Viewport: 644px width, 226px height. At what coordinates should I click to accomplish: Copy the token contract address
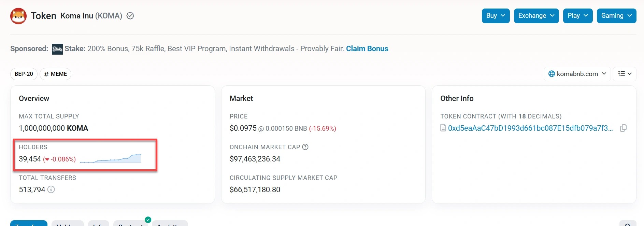coord(623,128)
